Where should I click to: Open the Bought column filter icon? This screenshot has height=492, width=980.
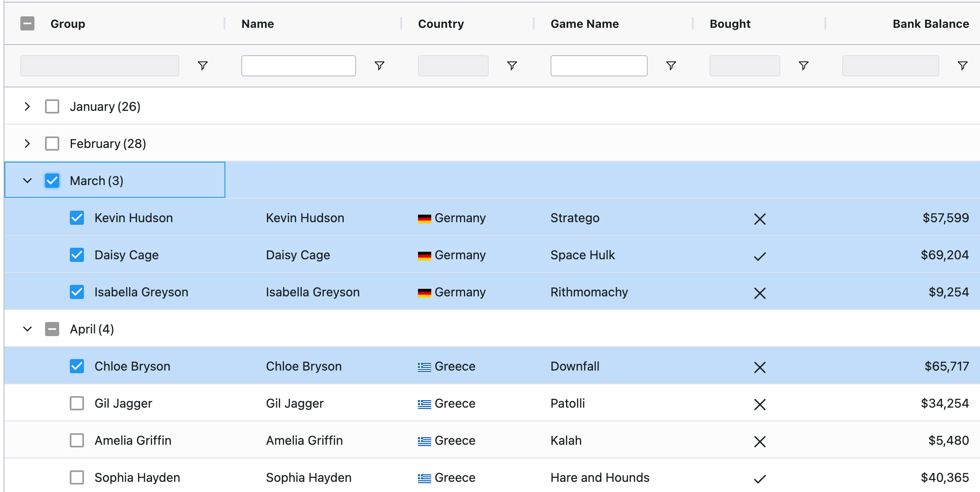pyautogui.click(x=803, y=66)
